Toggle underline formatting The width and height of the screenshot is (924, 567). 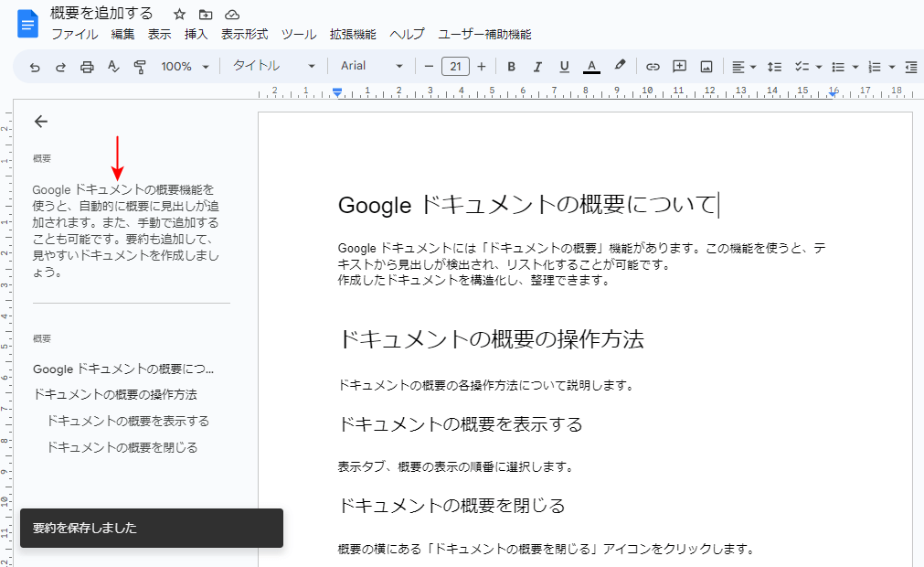tap(565, 67)
